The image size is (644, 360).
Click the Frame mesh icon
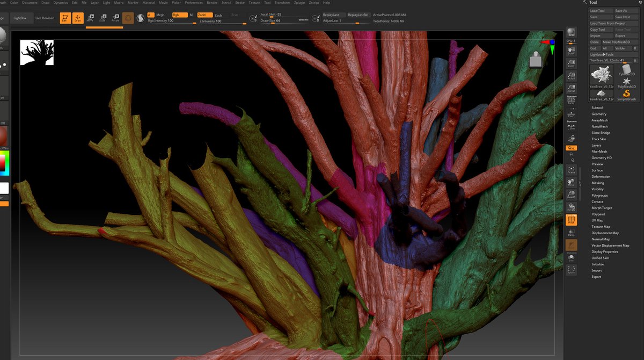(571, 170)
